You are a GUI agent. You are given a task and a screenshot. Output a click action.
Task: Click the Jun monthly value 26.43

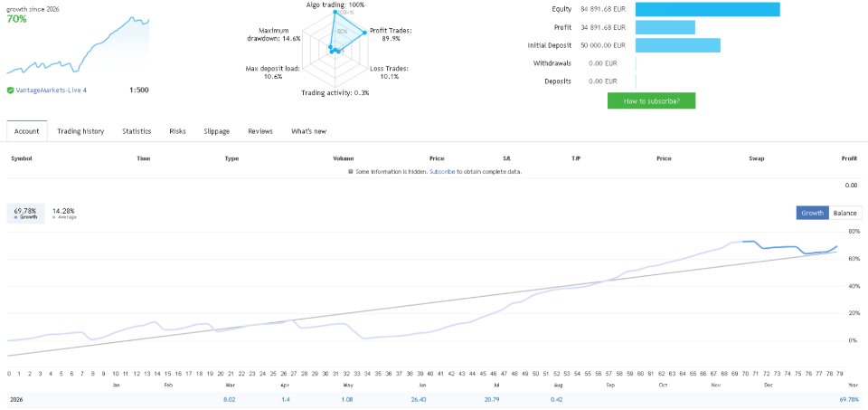[x=420, y=399]
